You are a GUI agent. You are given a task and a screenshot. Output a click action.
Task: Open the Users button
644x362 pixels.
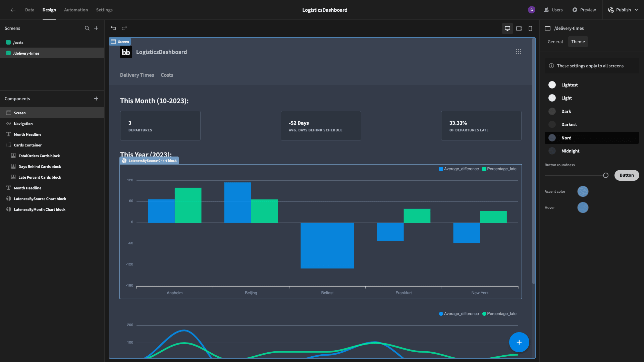coord(553,10)
